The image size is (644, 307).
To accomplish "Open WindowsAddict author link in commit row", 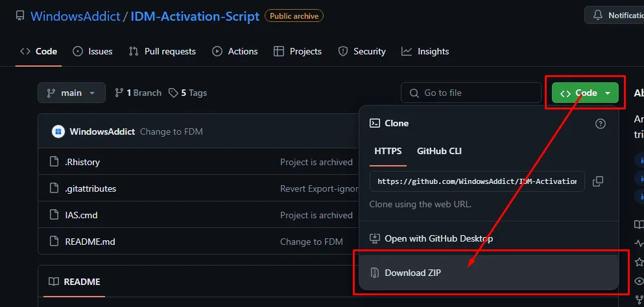I will coord(102,131).
